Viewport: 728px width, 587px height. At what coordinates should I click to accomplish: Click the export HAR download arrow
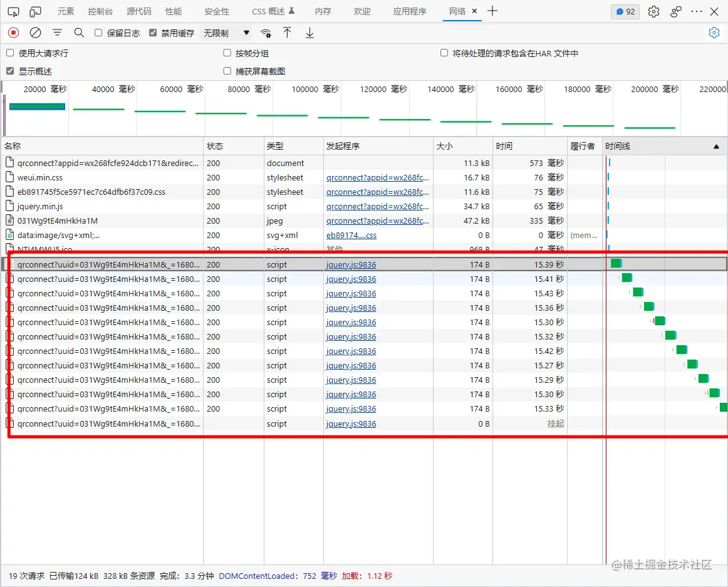click(309, 33)
